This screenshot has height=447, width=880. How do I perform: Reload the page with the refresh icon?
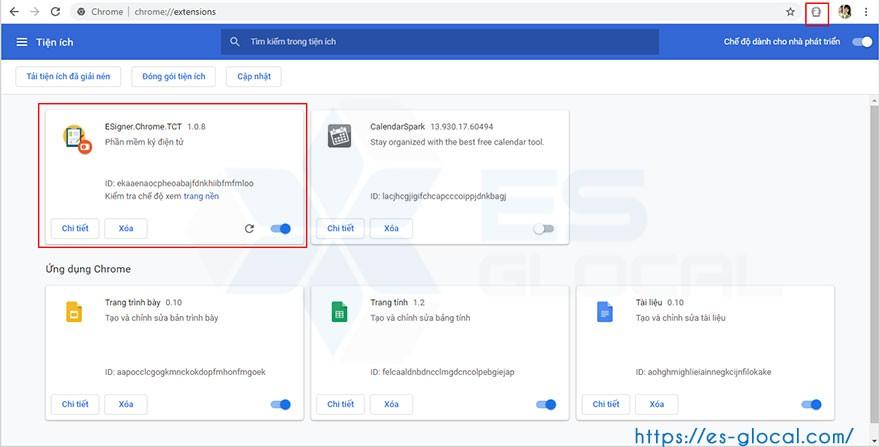pyautogui.click(x=55, y=12)
